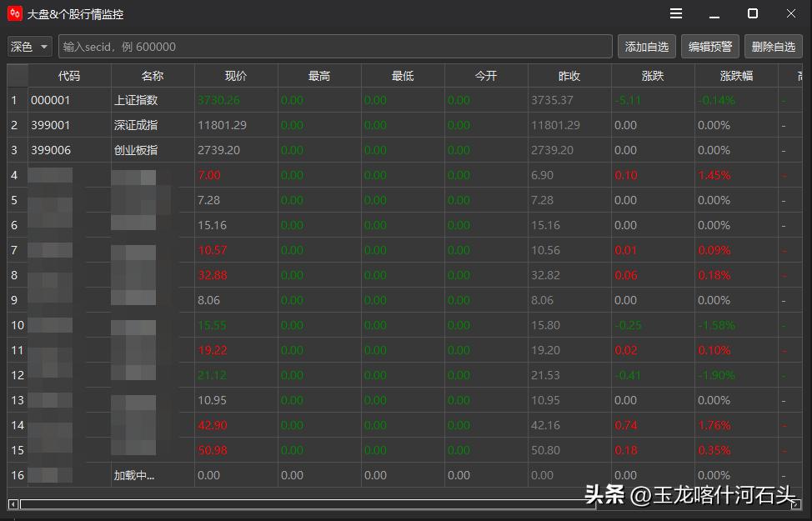Sort by the 名称 column header
The height and width of the screenshot is (521, 812).
click(153, 76)
